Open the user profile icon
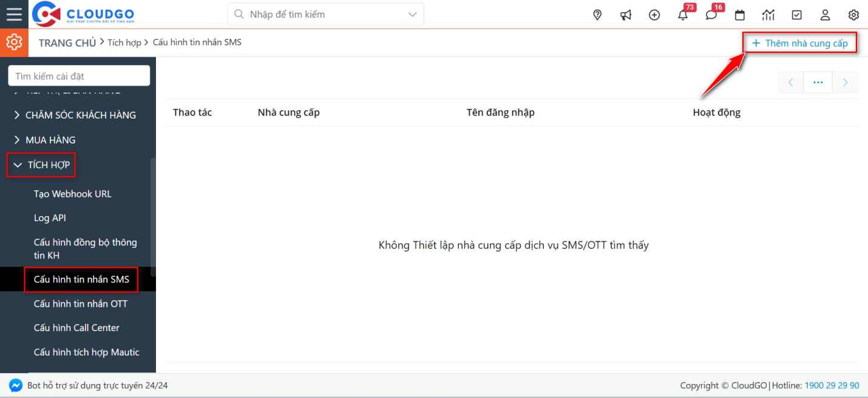 point(825,15)
